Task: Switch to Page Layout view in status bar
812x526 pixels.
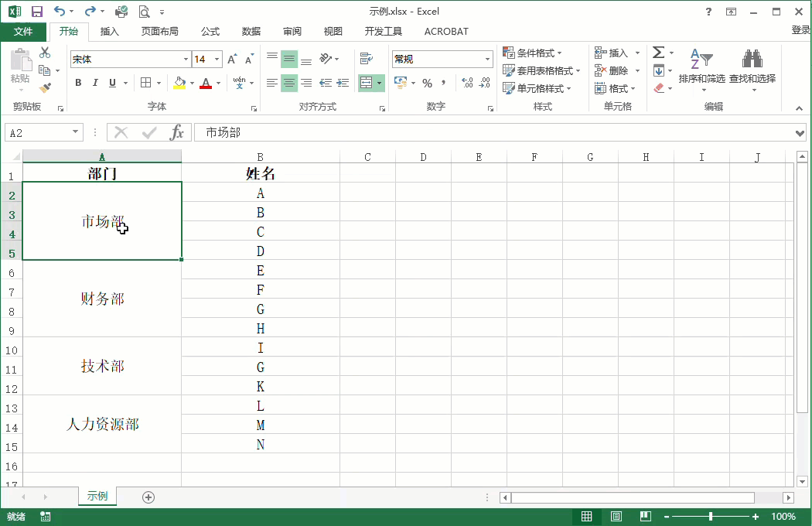Action: point(616,516)
